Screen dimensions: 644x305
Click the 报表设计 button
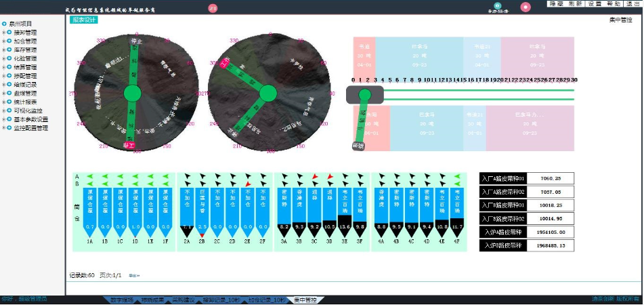click(85, 20)
